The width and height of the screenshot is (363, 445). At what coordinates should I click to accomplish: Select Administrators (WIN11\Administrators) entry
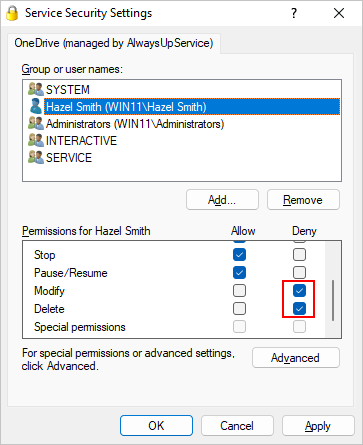[x=135, y=124]
